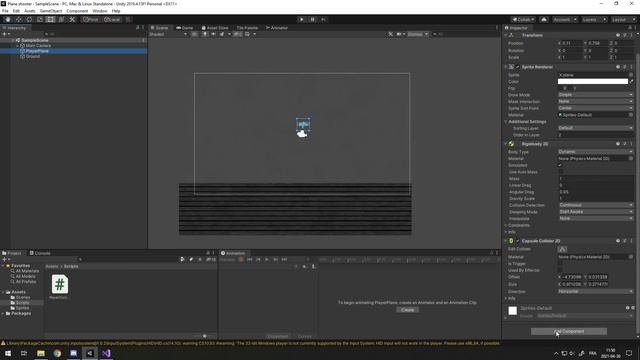Open the Sprite Renderer Color swatch

tap(593, 82)
